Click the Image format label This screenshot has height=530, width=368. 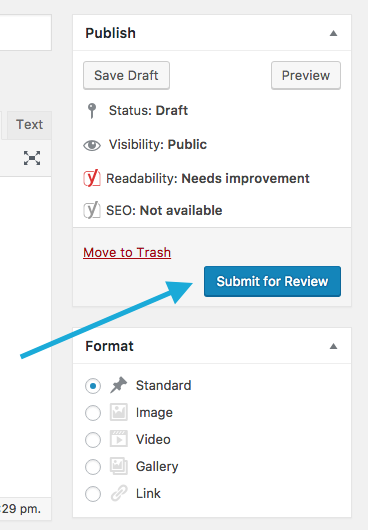click(x=154, y=413)
